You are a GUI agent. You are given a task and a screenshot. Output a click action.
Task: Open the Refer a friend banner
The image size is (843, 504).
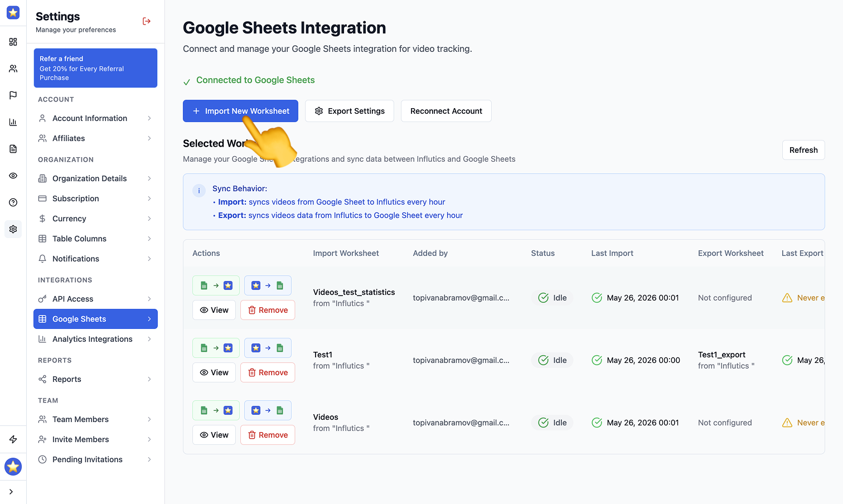click(x=95, y=68)
